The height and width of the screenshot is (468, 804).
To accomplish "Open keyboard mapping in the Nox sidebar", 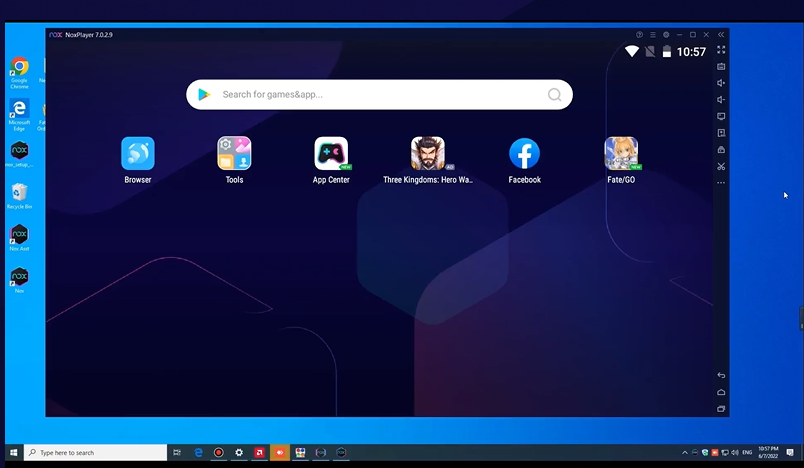I will click(x=721, y=66).
